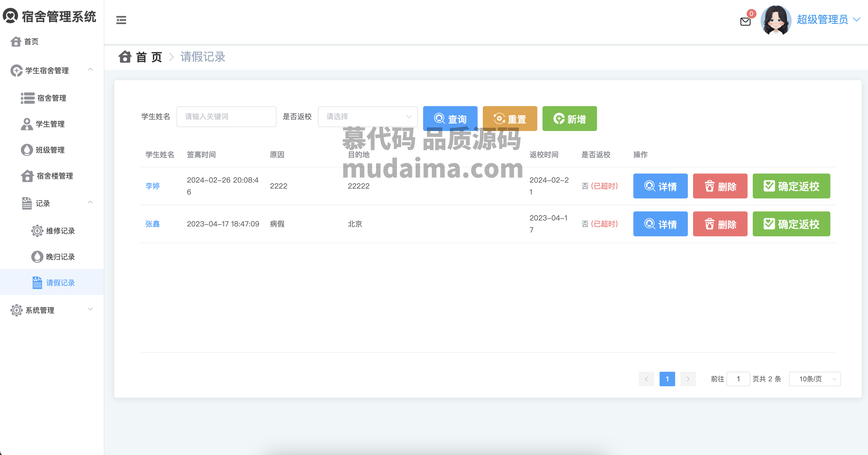
Task: Select page 1 in pagination
Action: [x=667, y=379]
